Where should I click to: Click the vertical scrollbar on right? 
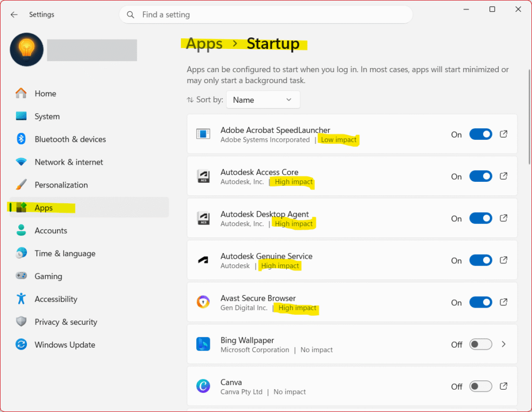click(529, 117)
